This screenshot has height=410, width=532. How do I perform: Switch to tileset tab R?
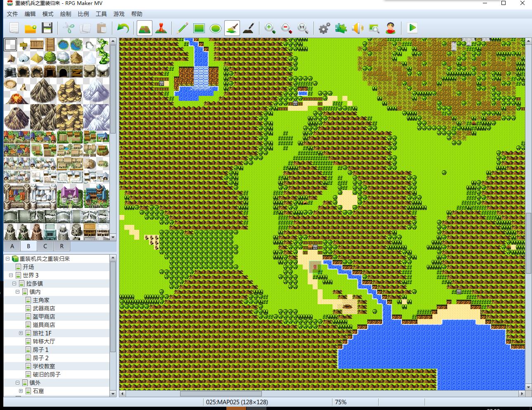62,246
